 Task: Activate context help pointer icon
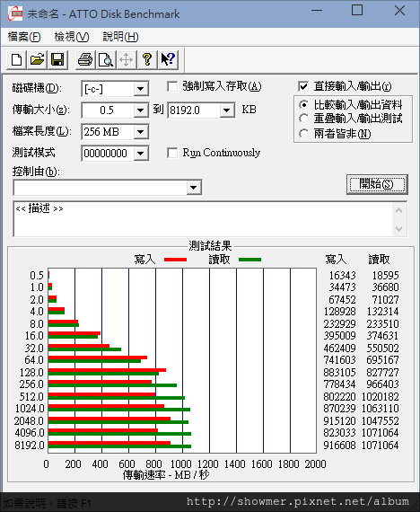168,60
